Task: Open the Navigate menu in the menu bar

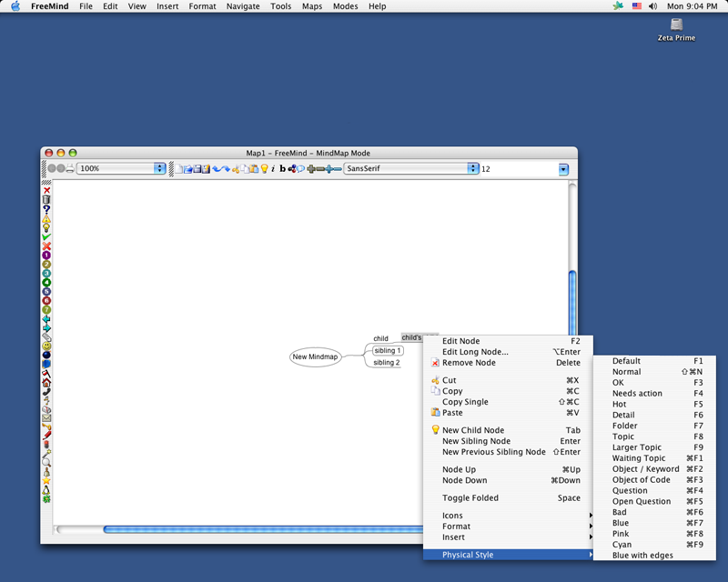Action: [243, 6]
